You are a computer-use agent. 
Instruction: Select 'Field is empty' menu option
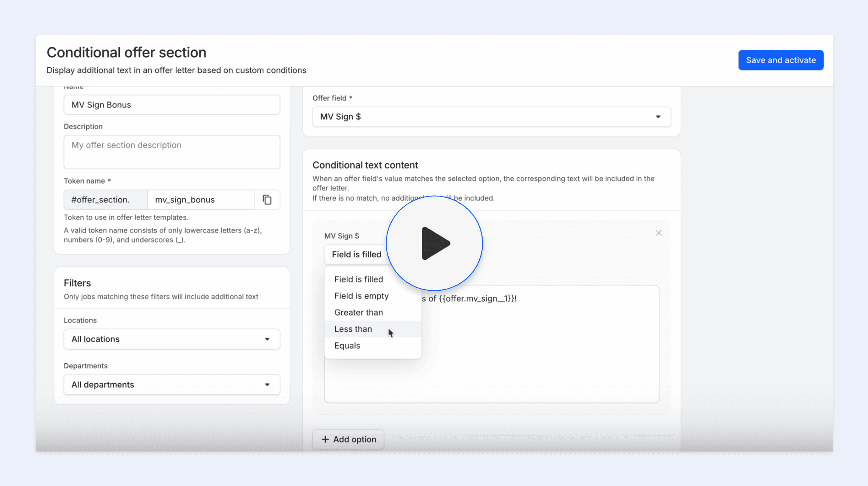361,296
